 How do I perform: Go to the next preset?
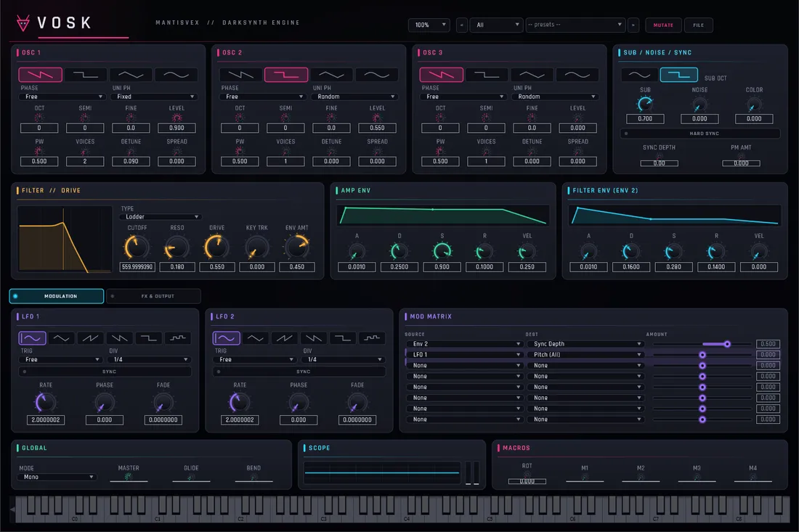[x=633, y=25]
